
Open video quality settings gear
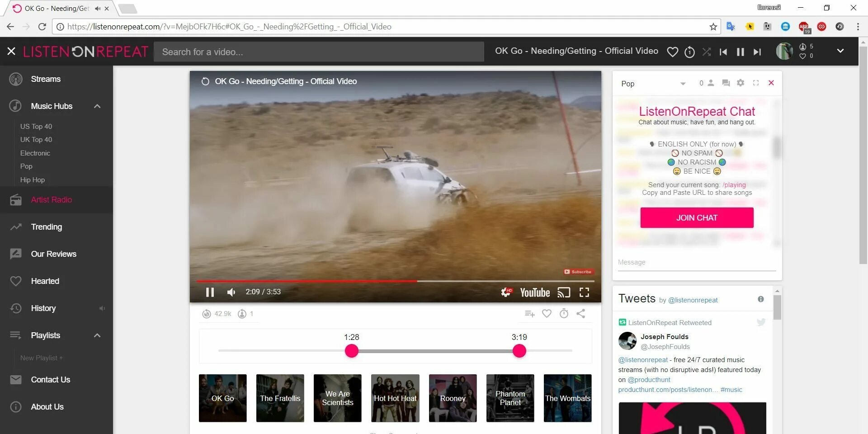tap(506, 292)
